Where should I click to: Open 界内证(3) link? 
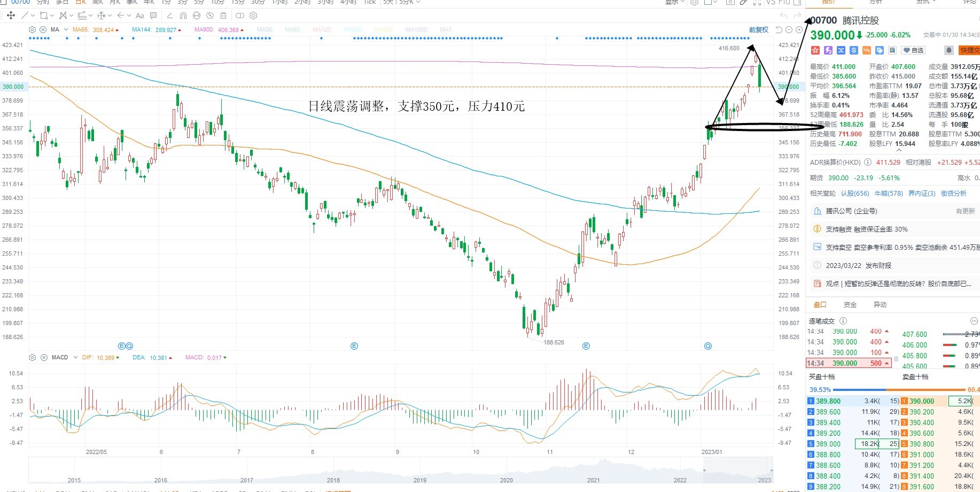(x=922, y=194)
